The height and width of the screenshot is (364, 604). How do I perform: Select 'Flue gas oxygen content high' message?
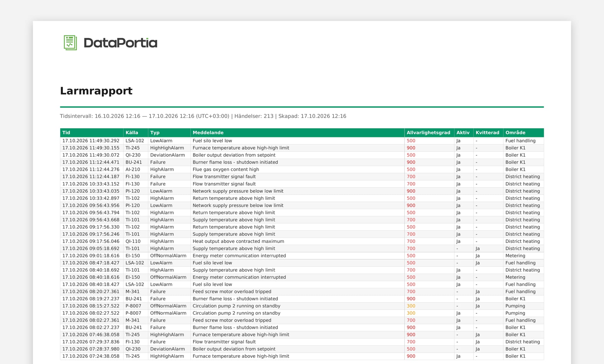coord(226,169)
